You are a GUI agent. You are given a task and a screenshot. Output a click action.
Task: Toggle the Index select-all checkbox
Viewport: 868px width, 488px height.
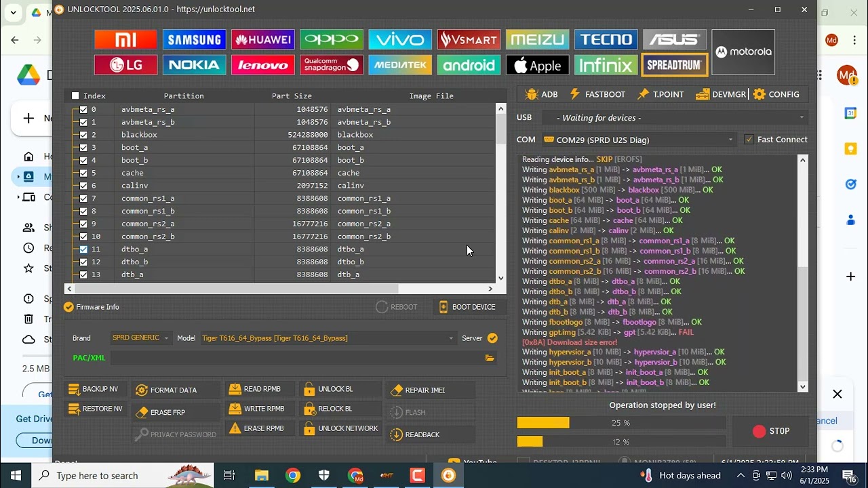pyautogui.click(x=75, y=96)
